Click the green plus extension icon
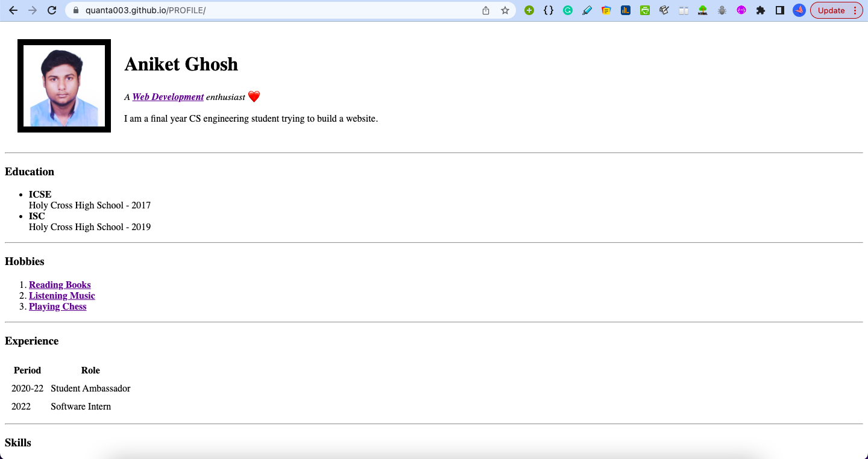Screen dimensions: 868x459 (529, 10)
